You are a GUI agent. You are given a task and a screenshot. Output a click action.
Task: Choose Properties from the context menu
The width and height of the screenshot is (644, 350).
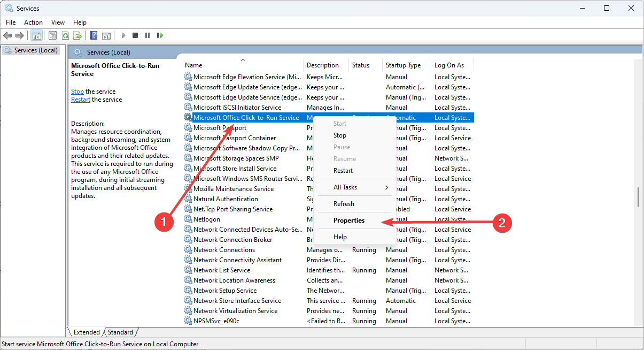(349, 220)
